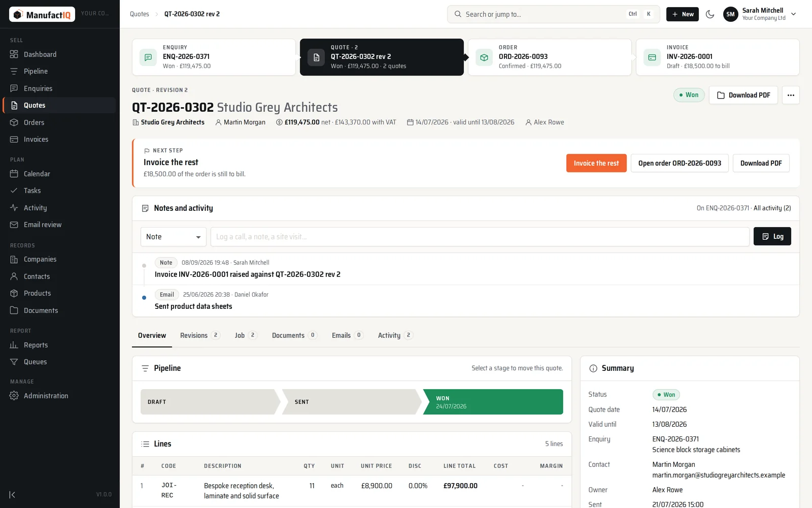Click the Search or jump to field

pyautogui.click(x=553, y=14)
